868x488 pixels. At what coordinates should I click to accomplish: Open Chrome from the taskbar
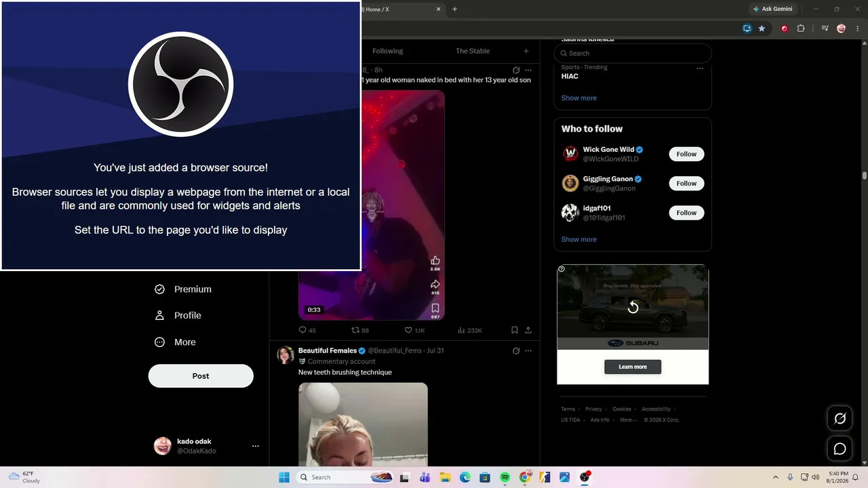(x=525, y=477)
